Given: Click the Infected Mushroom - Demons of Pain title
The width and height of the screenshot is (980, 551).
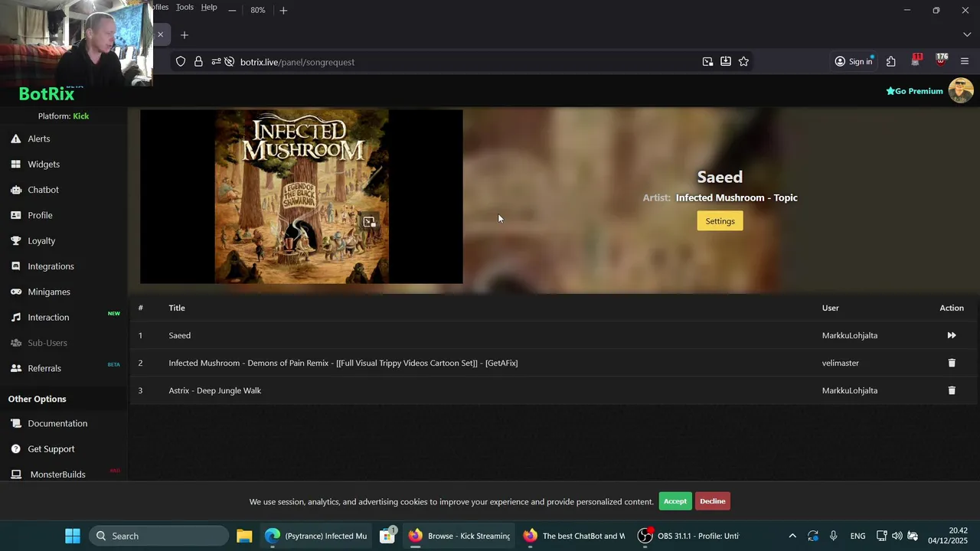Looking at the screenshot, I should click(x=343, y=363).
